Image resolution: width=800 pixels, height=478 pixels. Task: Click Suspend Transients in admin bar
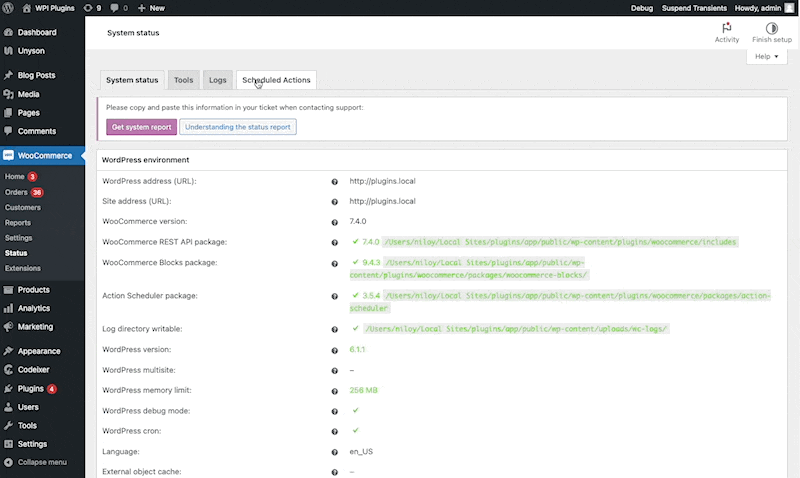(x=694, y=8)
